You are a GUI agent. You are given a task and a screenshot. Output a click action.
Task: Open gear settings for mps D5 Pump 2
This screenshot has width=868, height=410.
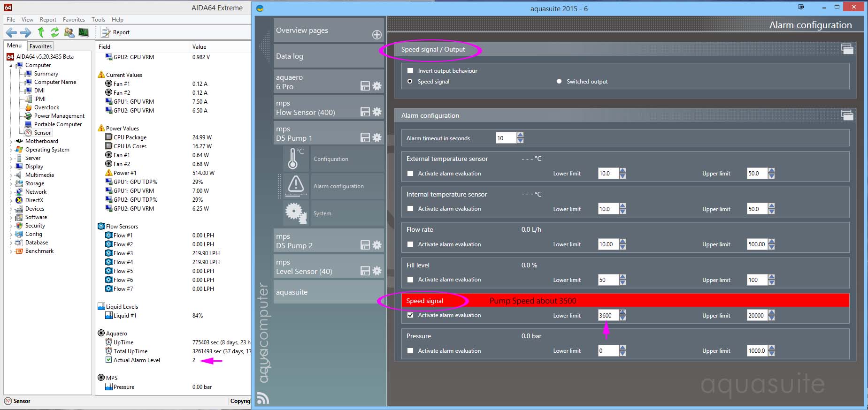(377, 245)
